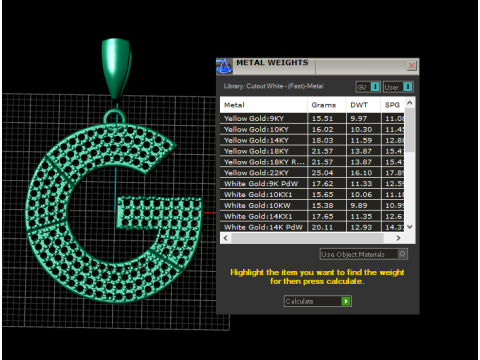Click the 16.10 DWT value
The height and width of the screenshot is (360, 480).
361,173
